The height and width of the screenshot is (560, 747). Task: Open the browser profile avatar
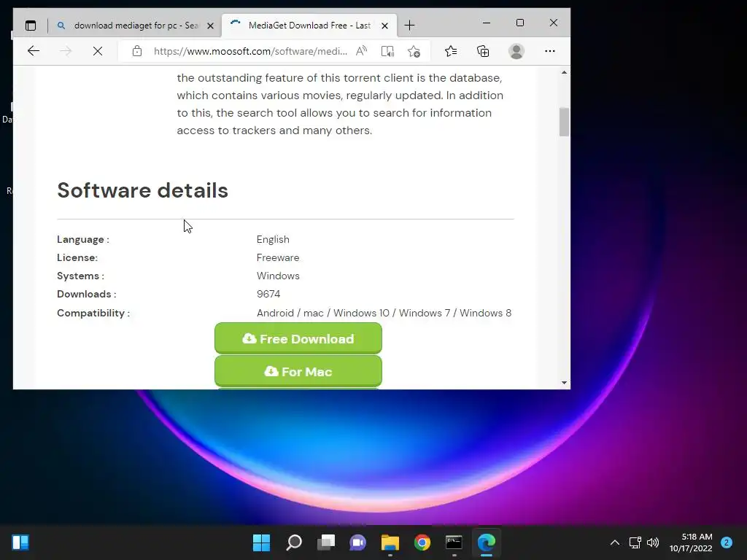pyautogui.click(x=516, y=51)
